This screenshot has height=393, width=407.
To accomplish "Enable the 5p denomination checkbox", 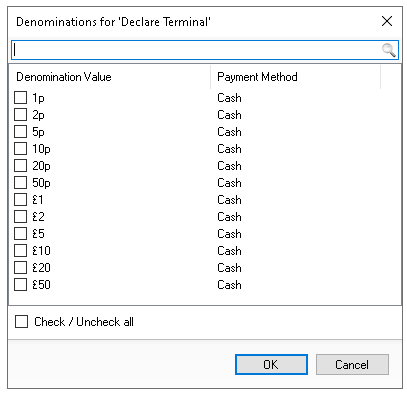I will click(21, 132).
